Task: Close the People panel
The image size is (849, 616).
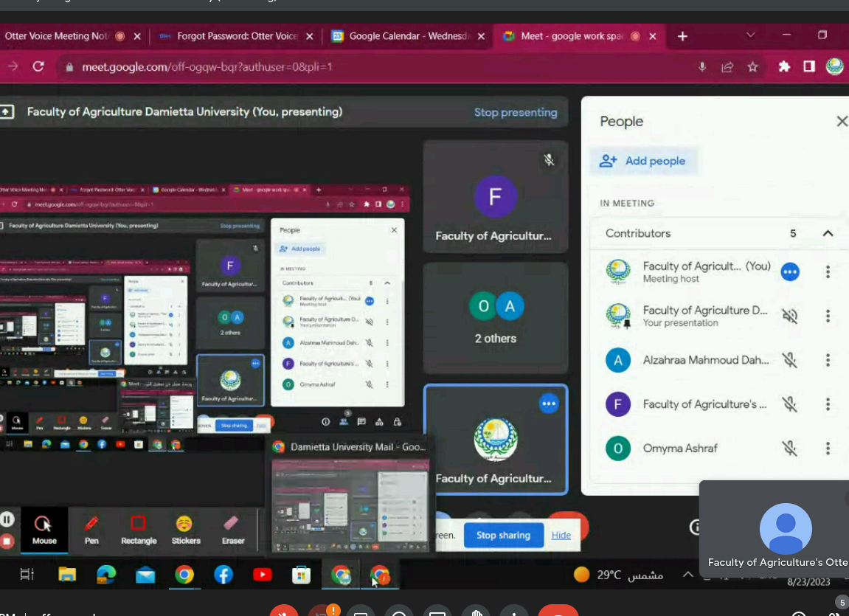Action: (x=841, y=121)
